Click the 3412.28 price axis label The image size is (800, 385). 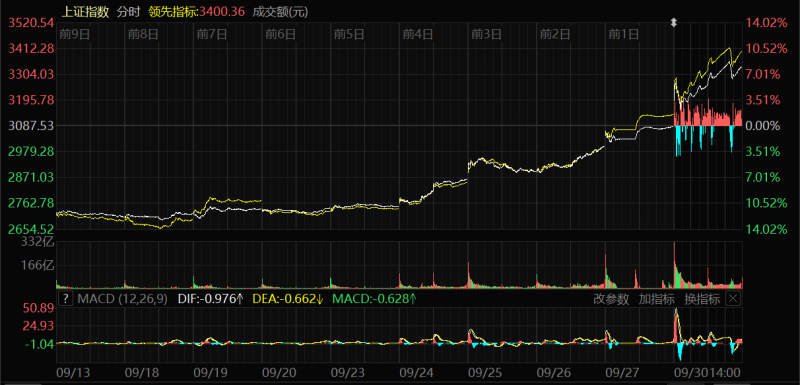pyautogui.click(x=32, y=48)
